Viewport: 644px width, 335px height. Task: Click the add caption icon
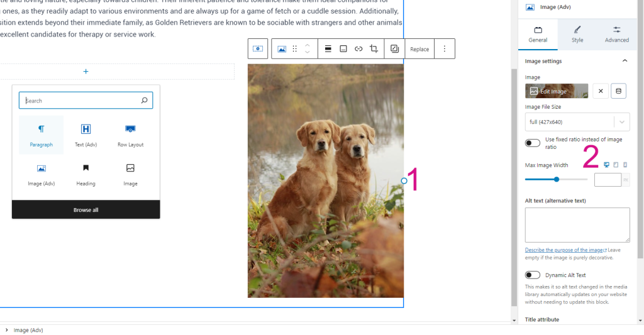tap(343, 49)
